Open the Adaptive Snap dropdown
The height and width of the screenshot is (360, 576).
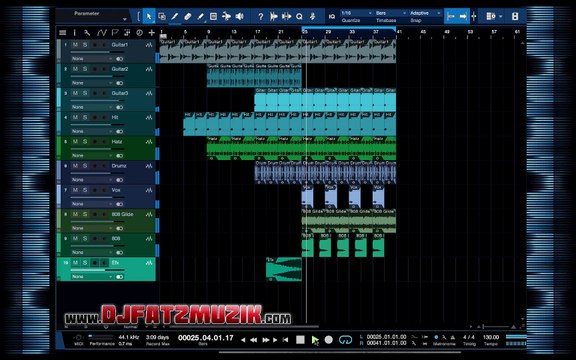pos(425,13)
